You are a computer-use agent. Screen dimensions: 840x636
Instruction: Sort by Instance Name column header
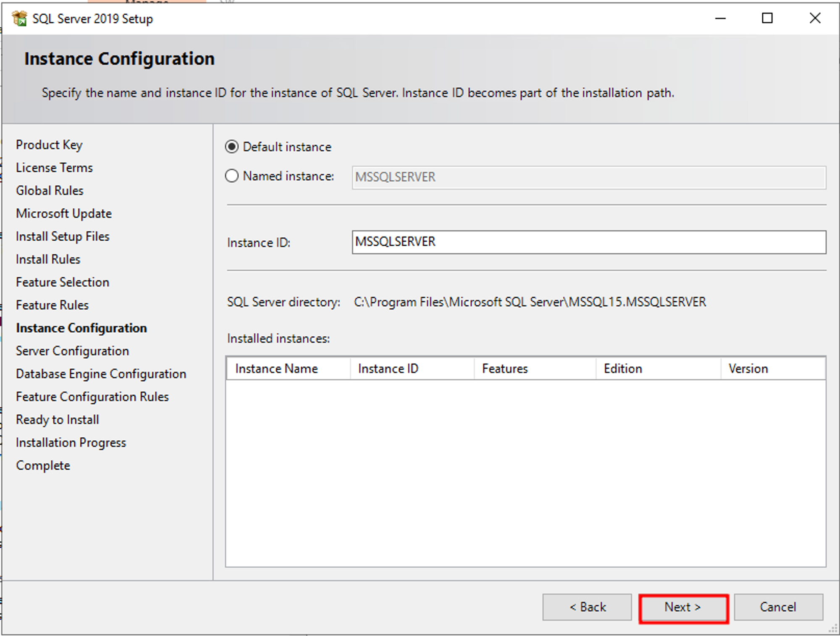tap(288, 368)
